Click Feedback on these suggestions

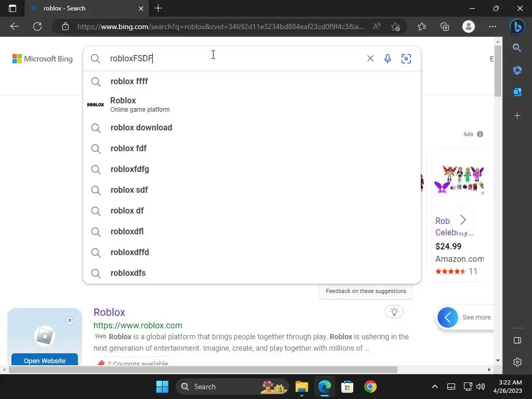(x=366, y=291)
